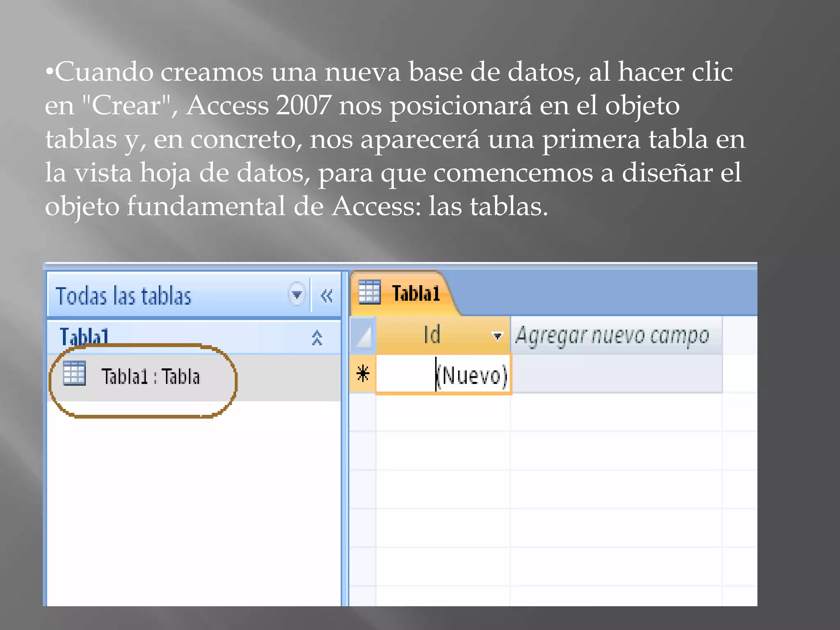Click the table icon next to Tabla1 : Tabla
The width and height of the screenshot is (840, 630).
click(x=75, y=374)
